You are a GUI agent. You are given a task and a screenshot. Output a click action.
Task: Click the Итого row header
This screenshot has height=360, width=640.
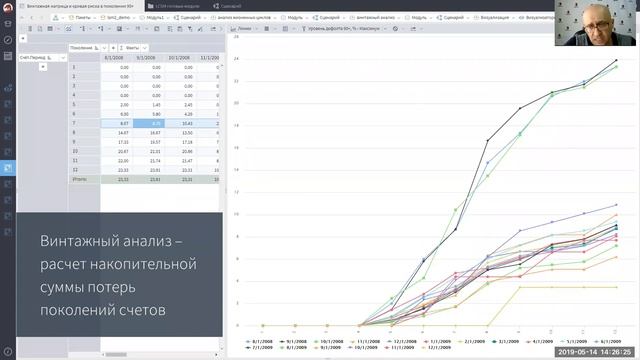(x=84, y=179)
